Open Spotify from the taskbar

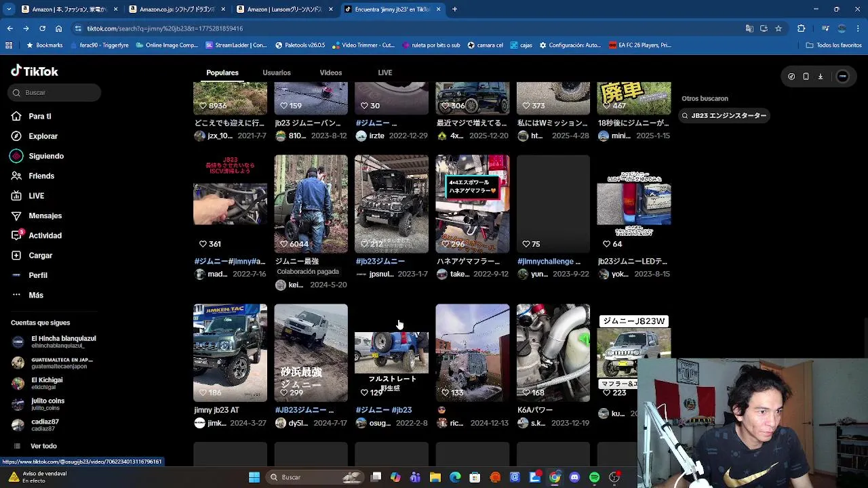coord(594,477)
